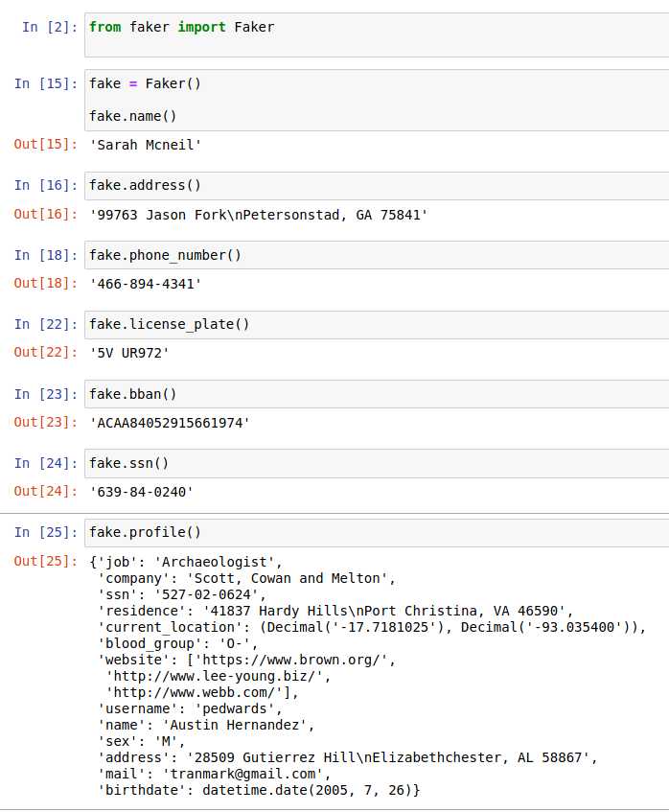Click the 'fake = Faker()' line in cell 15
Image resolution: width=669 pixels, height=812 pixels.
pyautogui.click(x=146, y=83)
